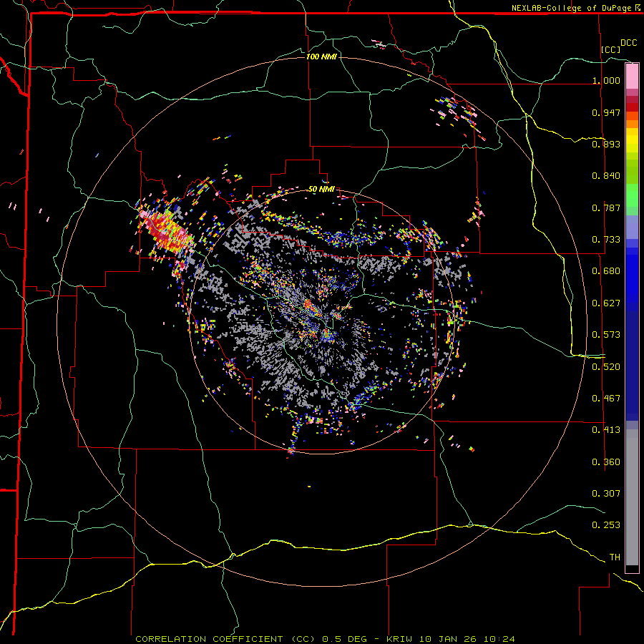Click the 0.573 legend value
The image size is (644, 644).
pyautogui.click(x=606, y=334)
